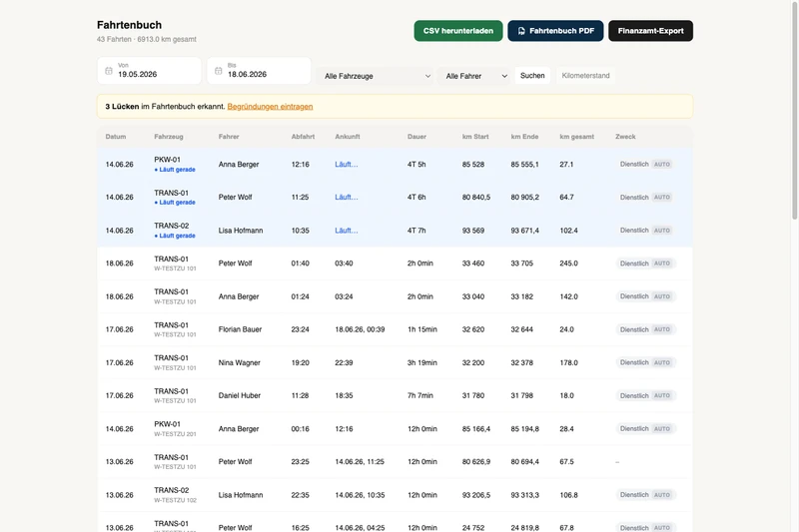
Task: Click the Abfahrt column header
Action: coord(303,137)
